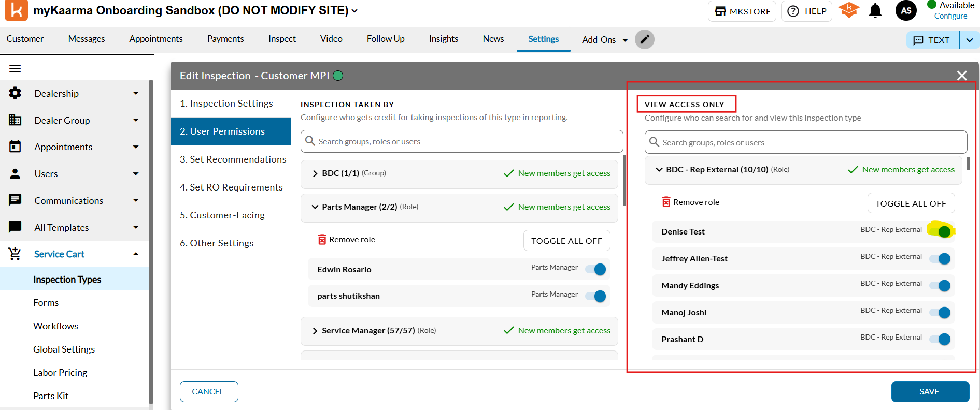The width and height of the screenshot is (980, 410).
Task: Expand the Dealer Group sidebar section arrow
Action: click(136, 120)
